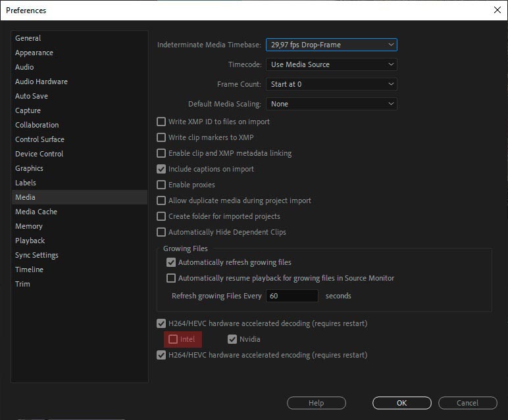Tick the Enable proxies checkbox
508x420 pixels.
coord(161,185)
